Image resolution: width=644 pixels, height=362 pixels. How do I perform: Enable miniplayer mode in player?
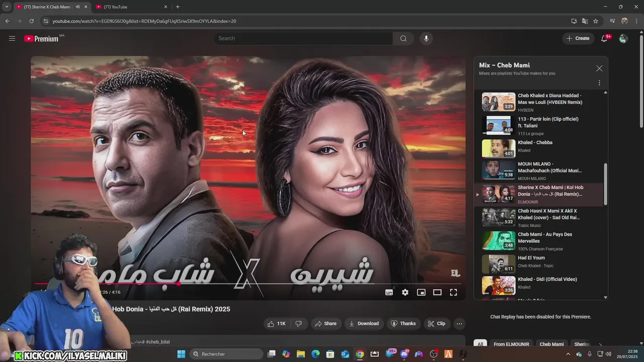pyautogui.click(x=421, y=292)
